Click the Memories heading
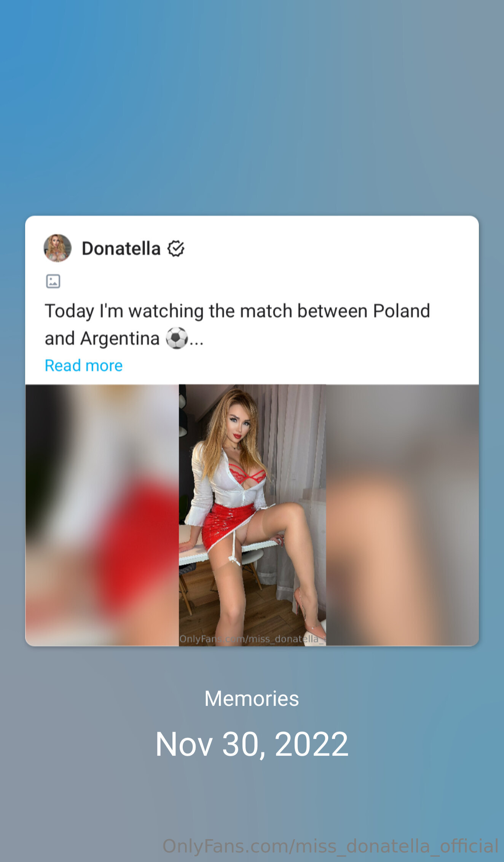504x862 pixels. 252,699
